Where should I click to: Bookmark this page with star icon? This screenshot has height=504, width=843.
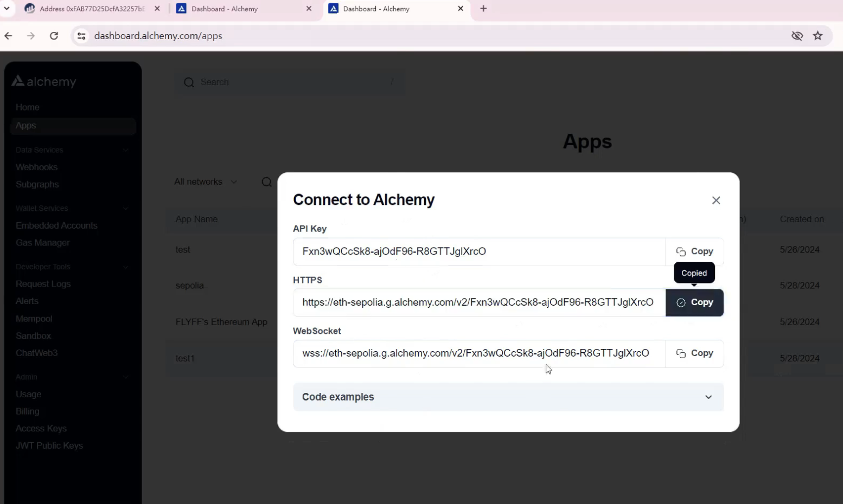[x=818, y=36]
